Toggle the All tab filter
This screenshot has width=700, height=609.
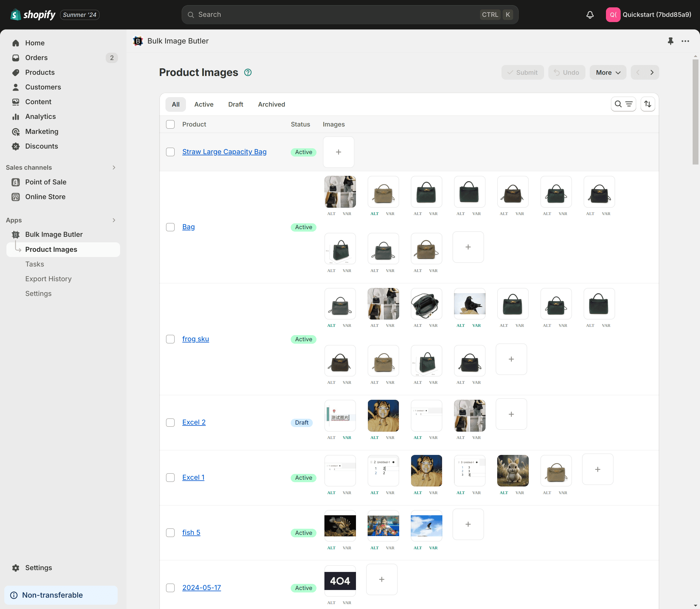[x=176, y=104]
